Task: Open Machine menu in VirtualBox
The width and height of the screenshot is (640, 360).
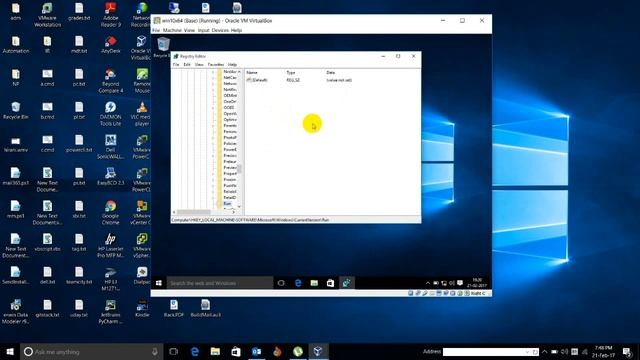Action: tap(172, 31)
